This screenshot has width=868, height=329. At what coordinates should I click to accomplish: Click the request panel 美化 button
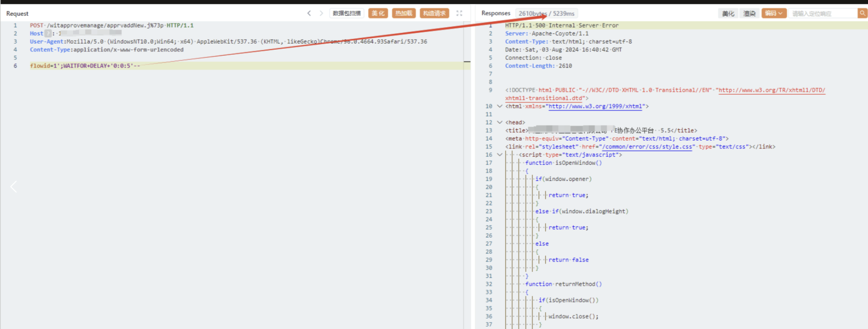378,13
